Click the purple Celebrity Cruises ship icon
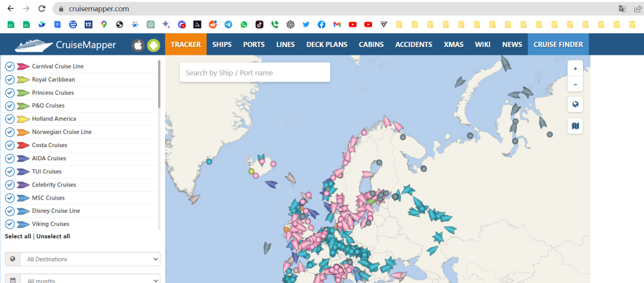Viewport: 644px width, 283px height. [23, 185]
